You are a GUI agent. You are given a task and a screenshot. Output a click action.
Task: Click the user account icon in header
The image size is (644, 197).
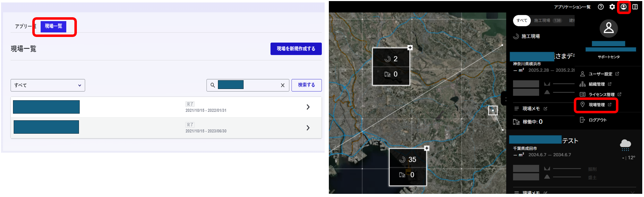624,7
